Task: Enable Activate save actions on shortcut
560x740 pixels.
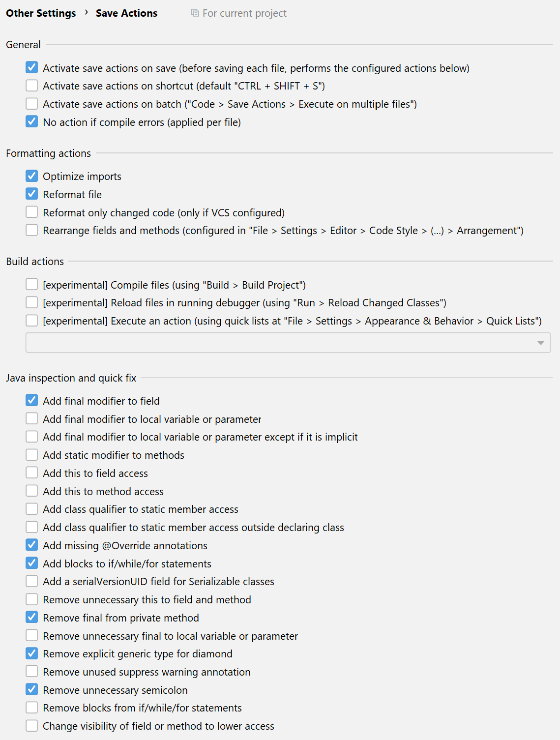Action: pos(32,86)
